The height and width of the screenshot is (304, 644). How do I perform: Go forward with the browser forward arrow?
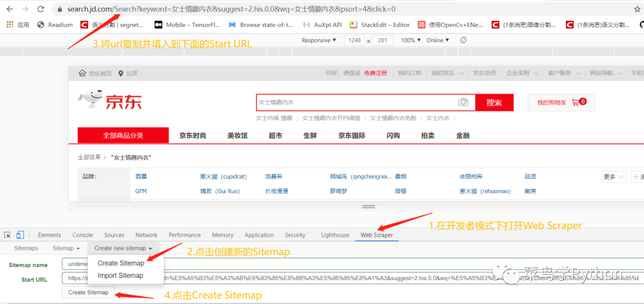[25, 8]
